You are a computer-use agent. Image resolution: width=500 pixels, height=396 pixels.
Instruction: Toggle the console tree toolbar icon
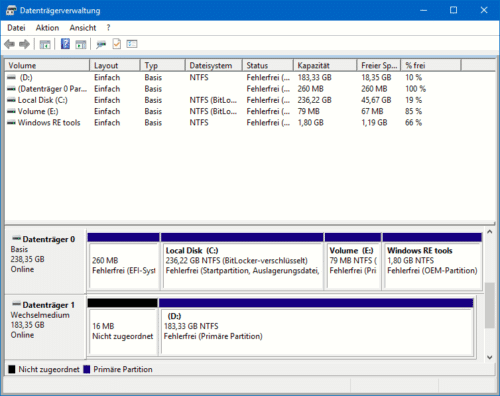(x=45, y=44)
